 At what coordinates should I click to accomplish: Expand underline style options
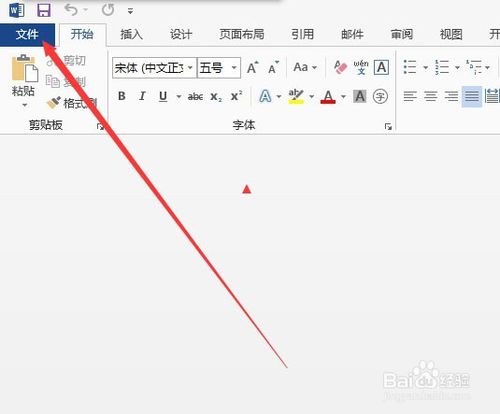pyautogui.click(x=179, y=97)
